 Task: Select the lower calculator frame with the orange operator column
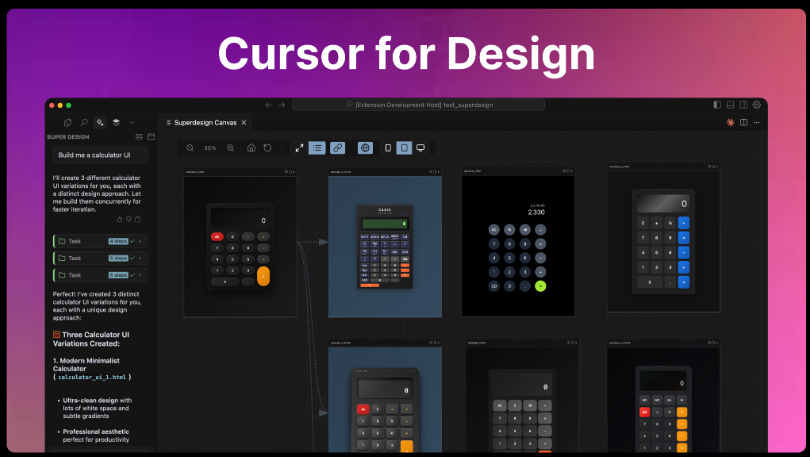click(664, 396)
